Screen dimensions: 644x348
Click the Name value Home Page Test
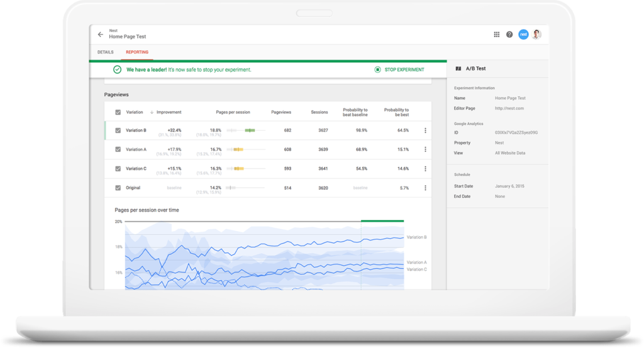[510, 98]
